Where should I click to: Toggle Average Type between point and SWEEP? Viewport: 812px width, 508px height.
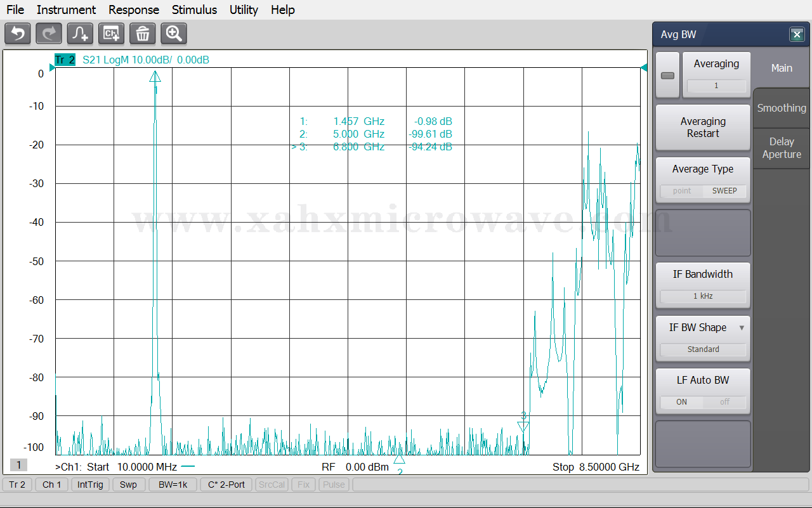pyautogui.click(x=703, y=191)
